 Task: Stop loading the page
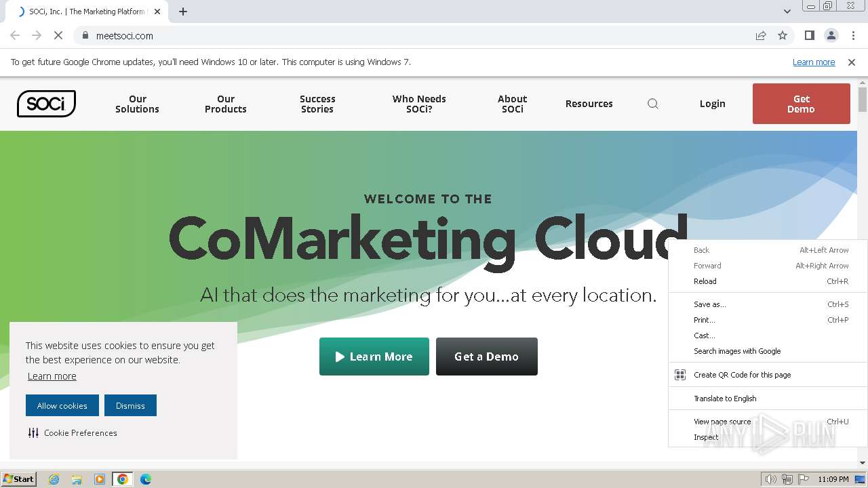click(58, 36)
